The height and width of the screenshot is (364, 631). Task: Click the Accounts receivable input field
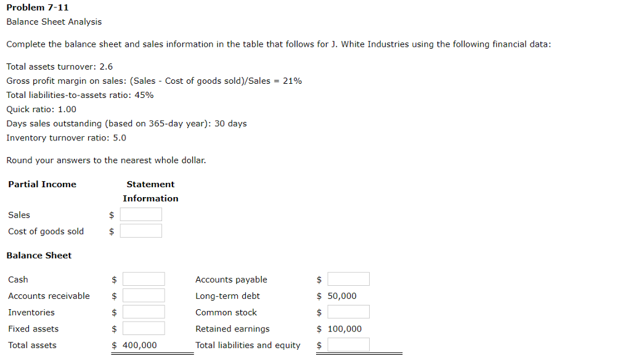pyautogui.click(x=144, y=295)
